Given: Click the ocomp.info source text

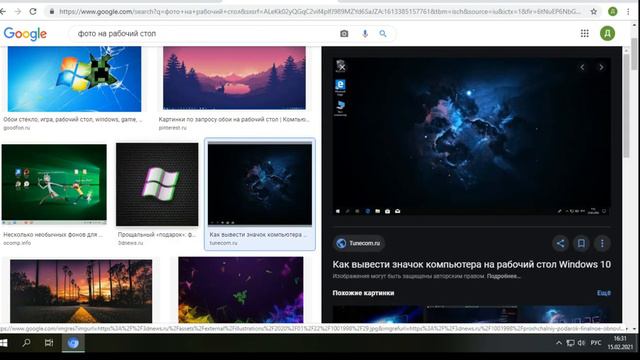Looking at the screenshot, I should click(x=17, y=243).
